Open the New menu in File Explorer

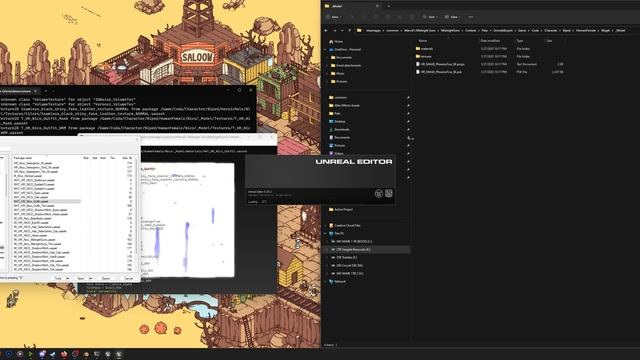point(333,17)
